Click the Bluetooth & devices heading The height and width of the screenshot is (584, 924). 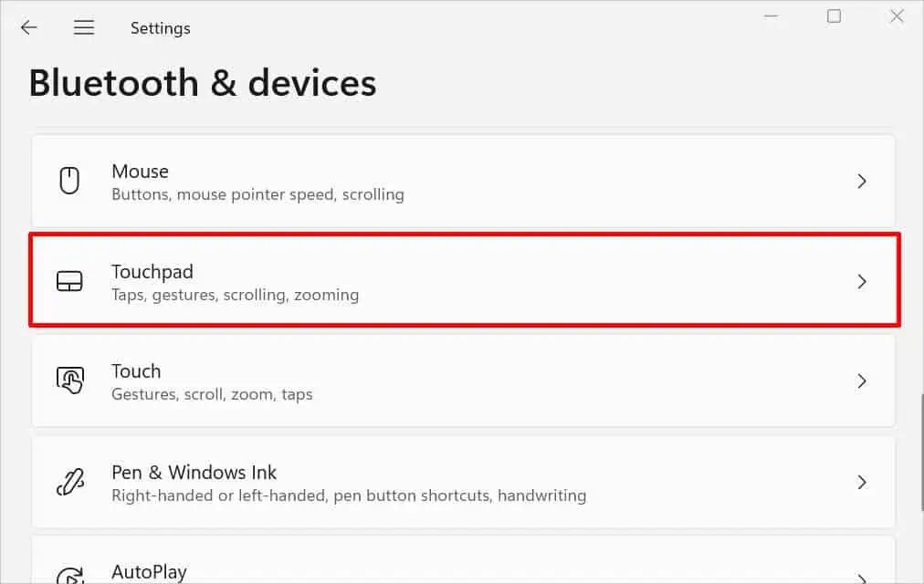[203, 83]
